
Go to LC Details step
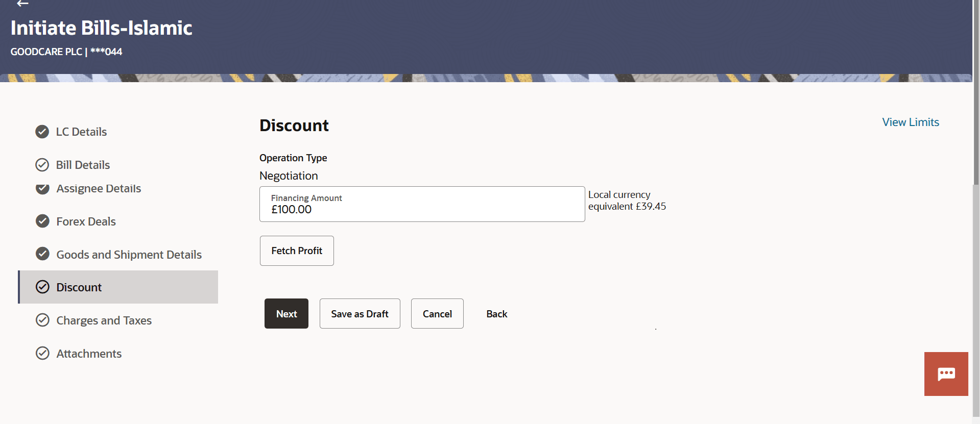click(81, 132)
